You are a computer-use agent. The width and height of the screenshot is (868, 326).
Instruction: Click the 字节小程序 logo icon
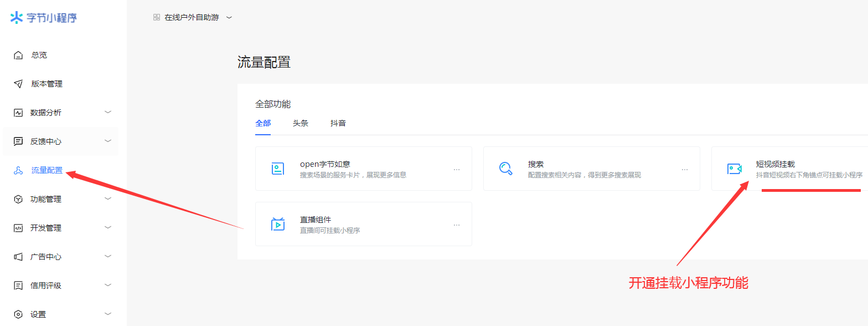click(x=17, y=18)
